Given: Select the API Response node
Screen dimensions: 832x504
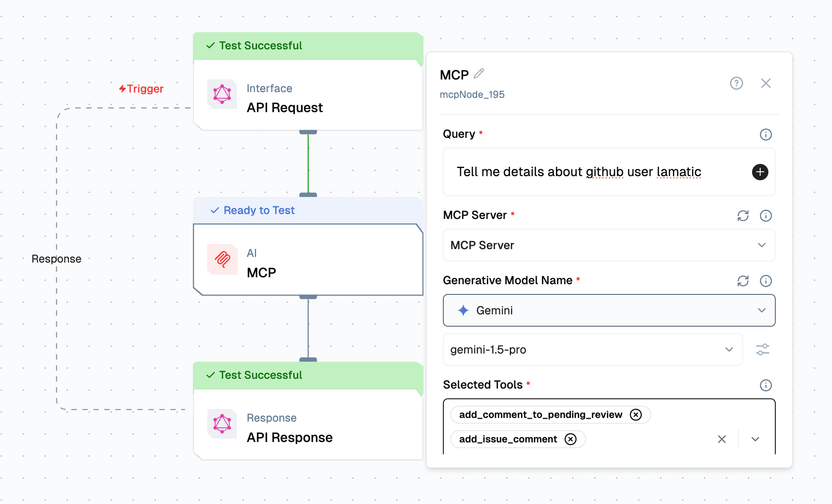Looking at the screenshot, I should pos(308,427).
